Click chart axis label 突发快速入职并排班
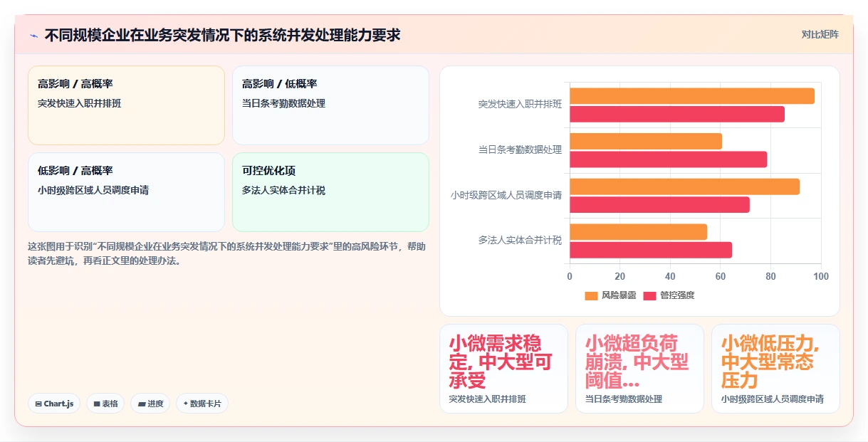 [x=520, y=104]
